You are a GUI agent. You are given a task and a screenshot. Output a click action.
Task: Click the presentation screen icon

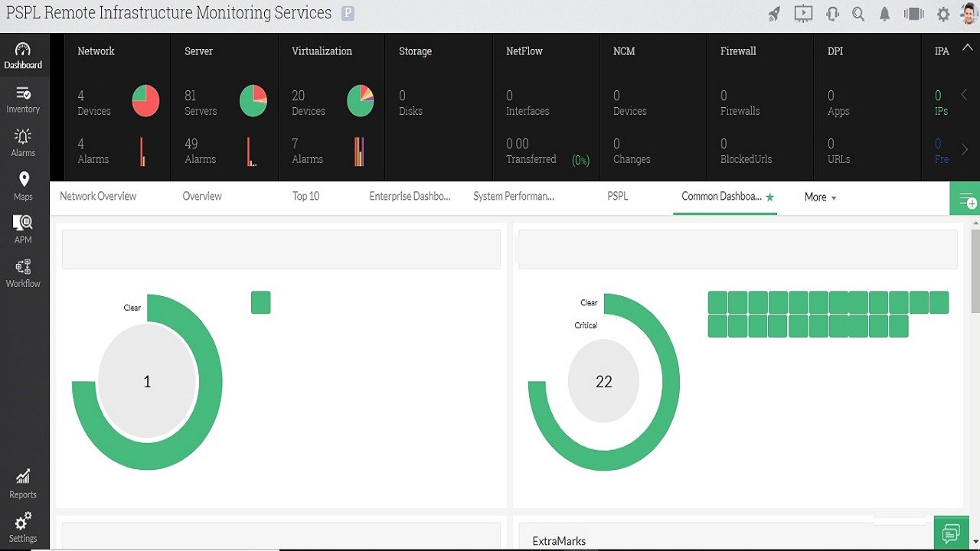[803, 14]
